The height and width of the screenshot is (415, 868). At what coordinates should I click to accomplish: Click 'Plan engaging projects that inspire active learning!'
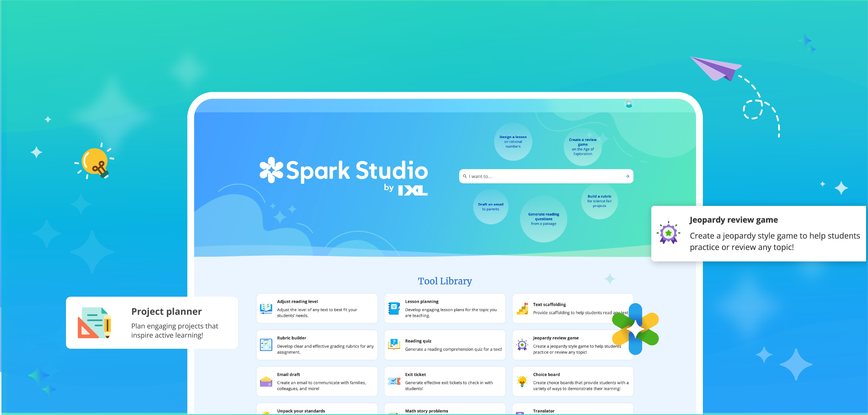(x=175, y=330)
